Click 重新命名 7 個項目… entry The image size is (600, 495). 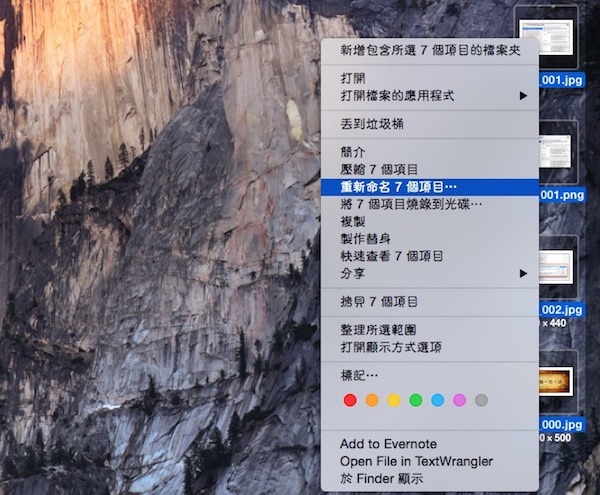[430, 187]
